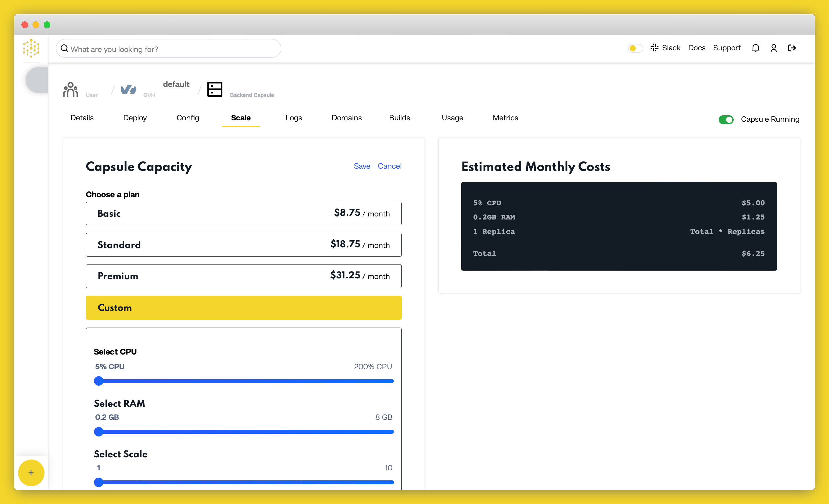Open the Deploy tab
829x504 pixels.
pos(135,118)
